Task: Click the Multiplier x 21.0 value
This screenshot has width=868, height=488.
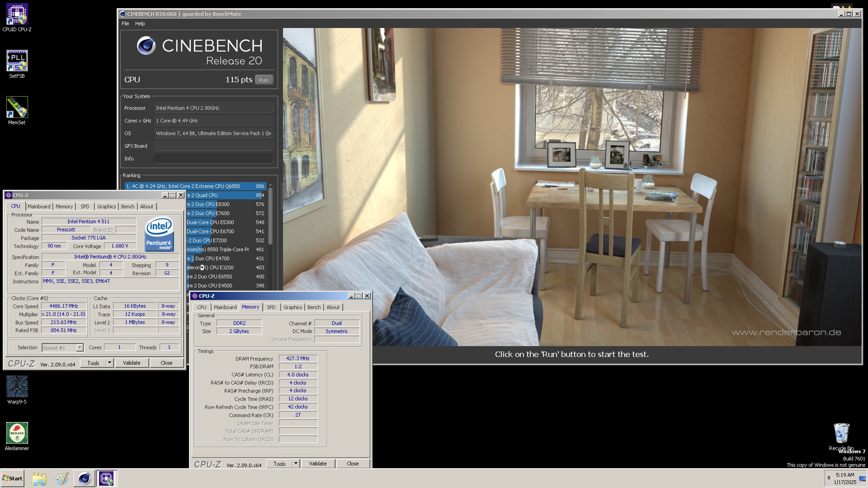Action: [64, 314]
